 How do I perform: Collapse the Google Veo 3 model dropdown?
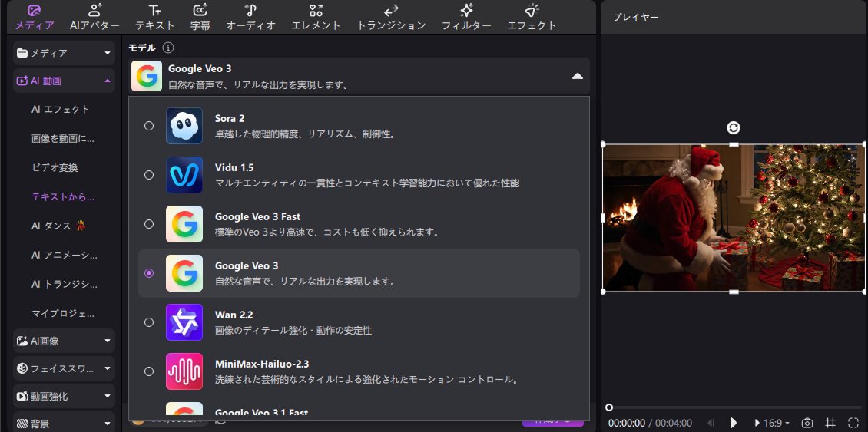577,76
